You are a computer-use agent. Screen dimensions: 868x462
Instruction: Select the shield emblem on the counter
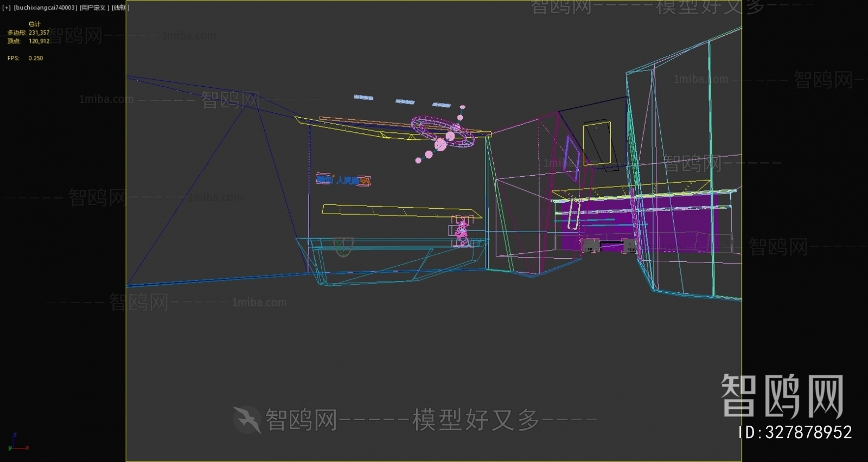click(343, 246)
